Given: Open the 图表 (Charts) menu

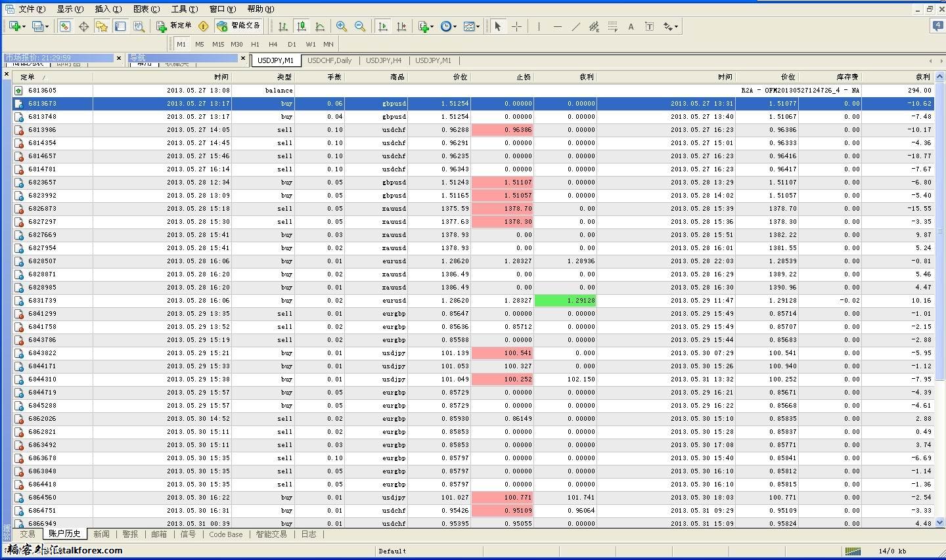Looking at the screenshot, I should click(x=146, y=9).
